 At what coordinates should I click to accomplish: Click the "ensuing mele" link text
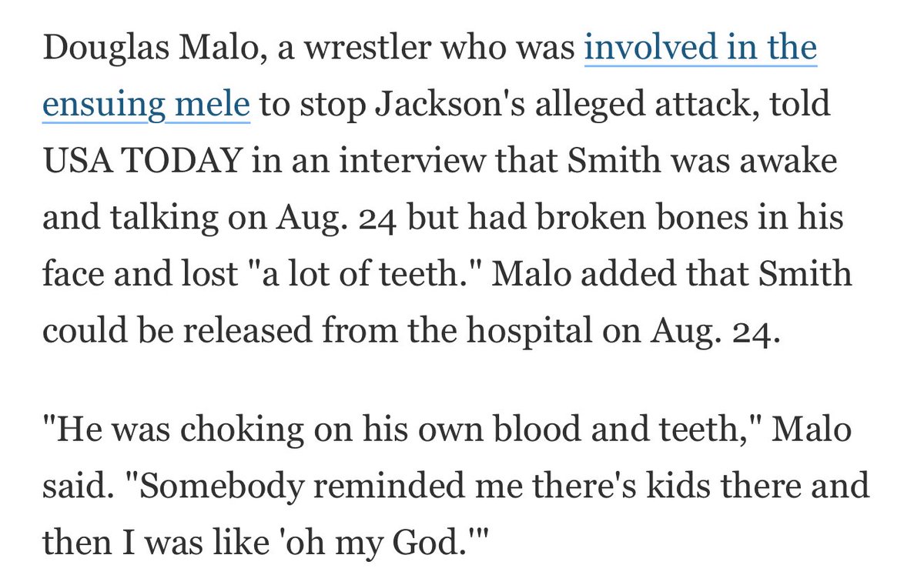pos(146,105)
